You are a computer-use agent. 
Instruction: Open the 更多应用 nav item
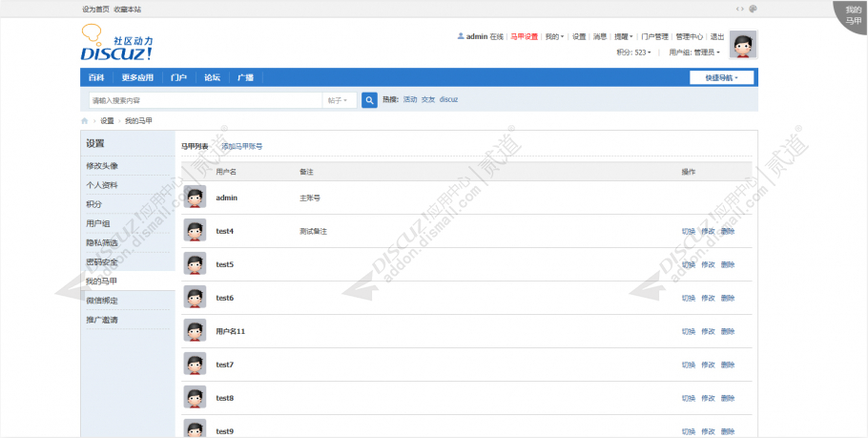(x=137, y=77)
